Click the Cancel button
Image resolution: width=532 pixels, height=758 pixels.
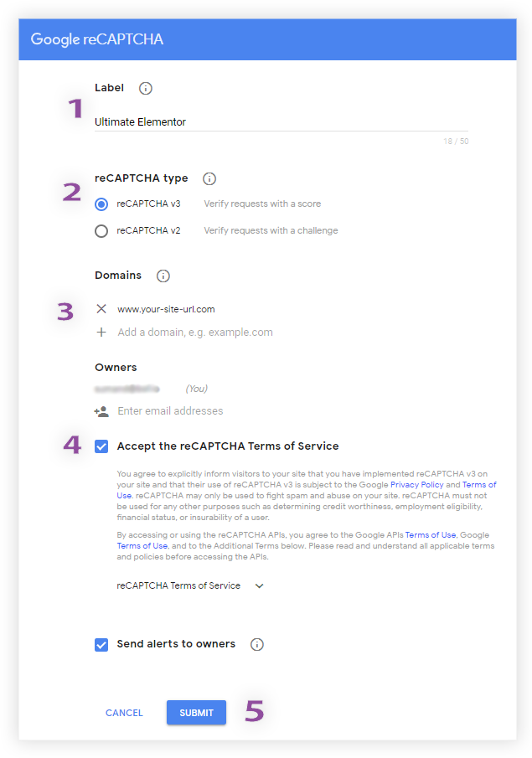coord(124,713)
